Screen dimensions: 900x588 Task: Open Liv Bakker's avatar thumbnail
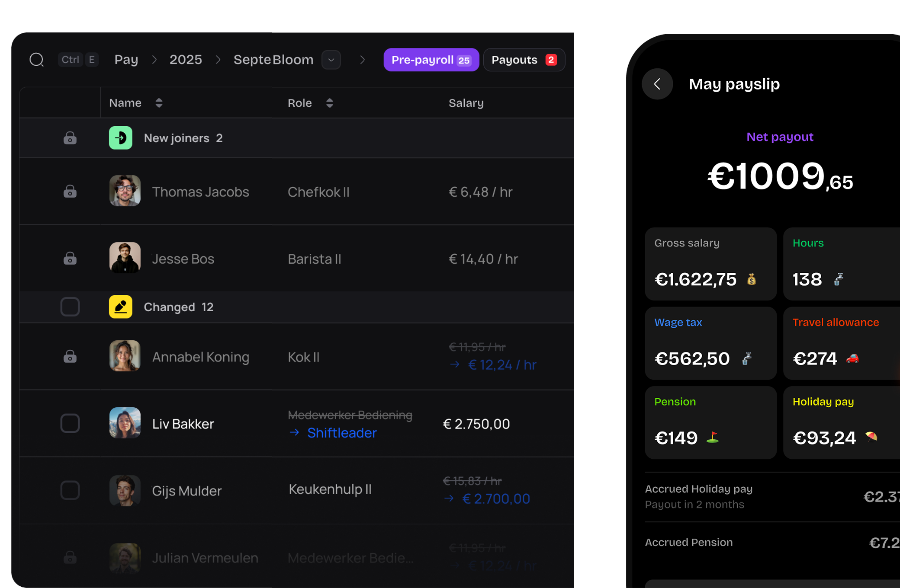tap(125, 423)
